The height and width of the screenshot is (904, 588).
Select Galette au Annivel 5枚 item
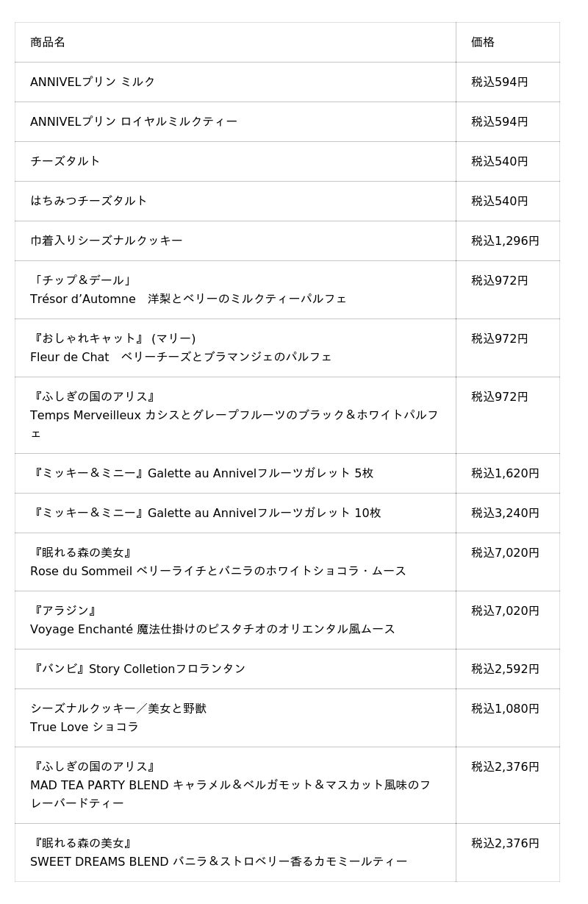(202, 473)
